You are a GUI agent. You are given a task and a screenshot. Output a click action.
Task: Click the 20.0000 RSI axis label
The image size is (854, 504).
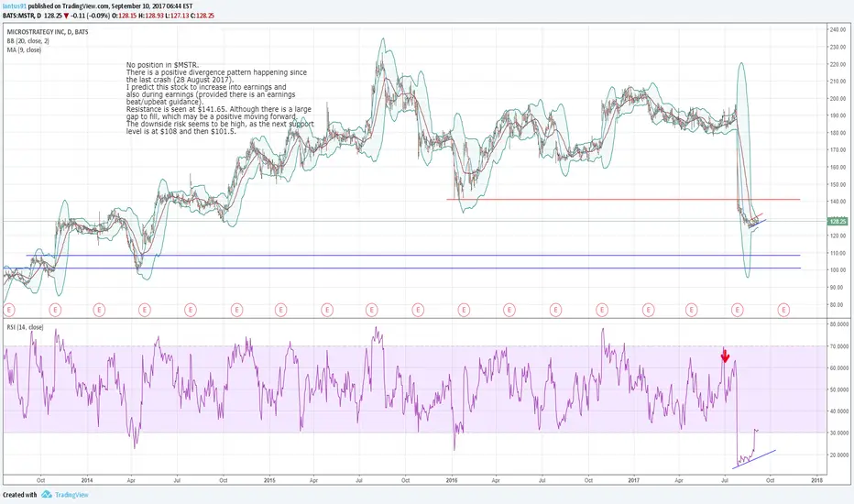click(839, 455)
